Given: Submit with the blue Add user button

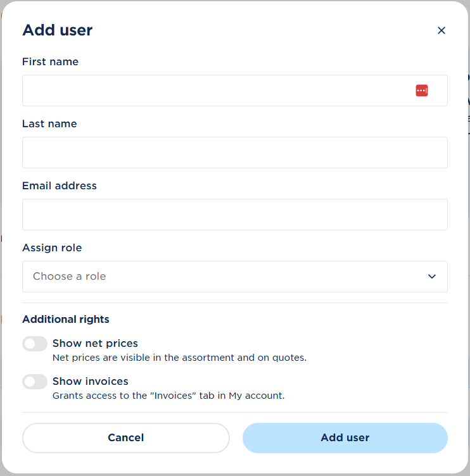Looking at the screenshot, I should pos(345,438).
